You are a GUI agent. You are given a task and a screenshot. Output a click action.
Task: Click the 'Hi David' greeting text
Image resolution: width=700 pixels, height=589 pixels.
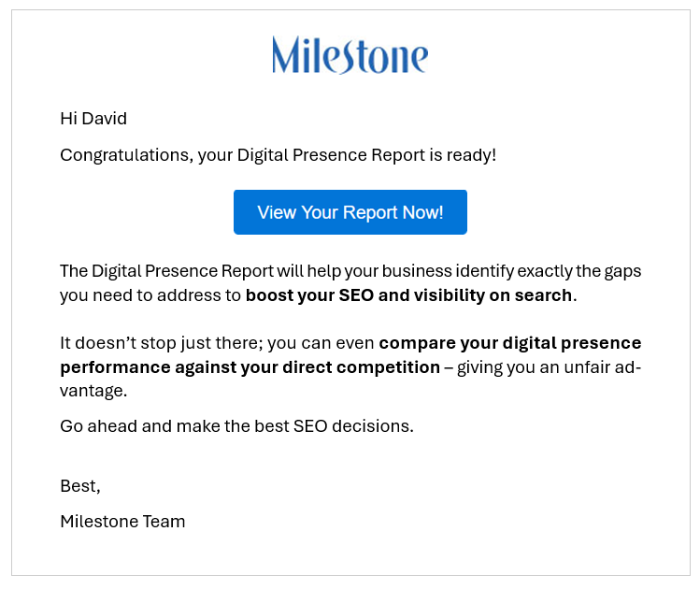click(93, 119)
